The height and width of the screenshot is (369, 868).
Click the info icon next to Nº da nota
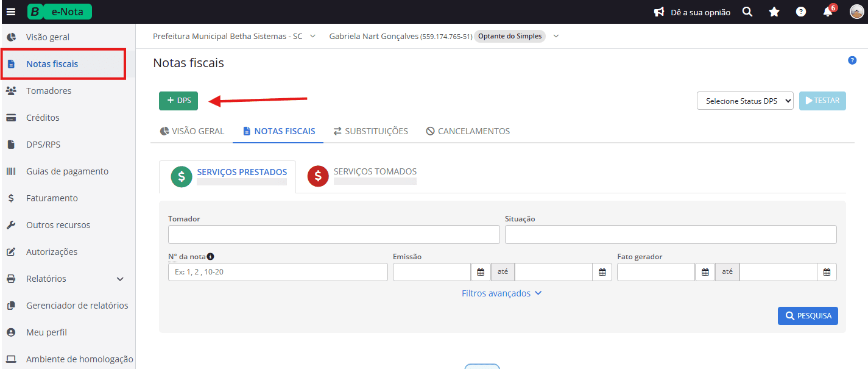pyautogui.click(x=210, y=256)
